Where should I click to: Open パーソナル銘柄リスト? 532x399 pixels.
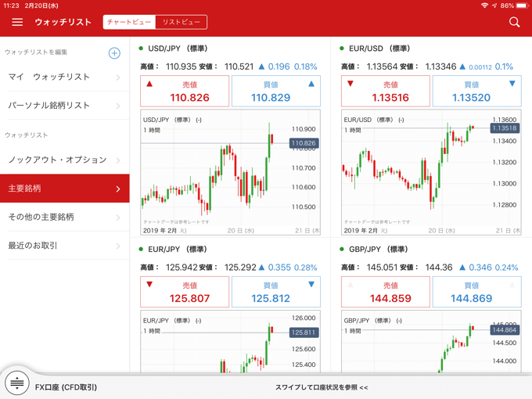[x=65, y=106]
